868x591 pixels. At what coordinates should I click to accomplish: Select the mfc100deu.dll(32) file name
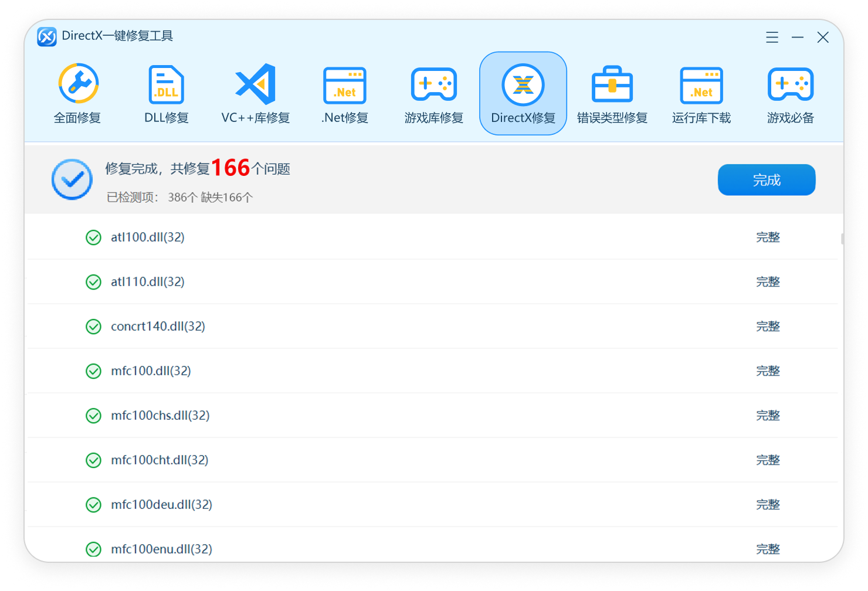162,504
